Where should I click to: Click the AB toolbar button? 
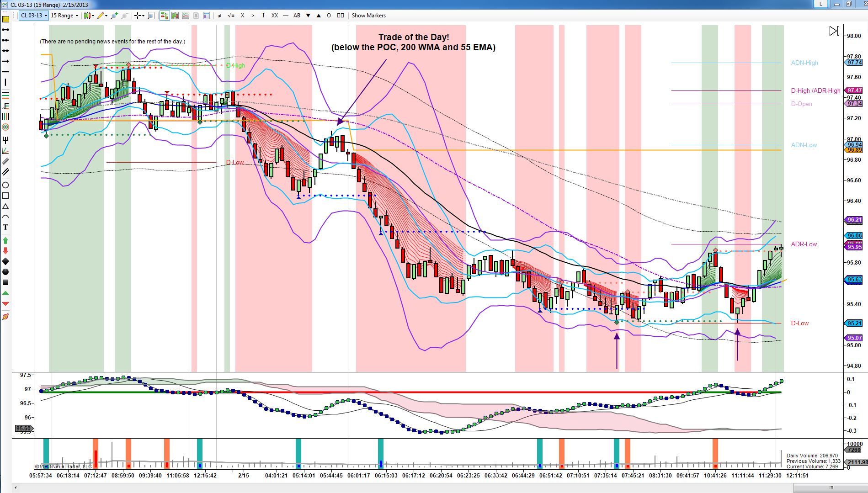point(297,16)
